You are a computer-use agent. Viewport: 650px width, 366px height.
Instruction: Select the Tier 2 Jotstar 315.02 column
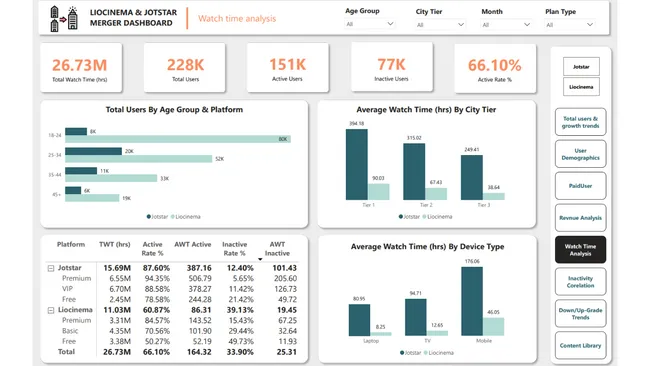(x=414, y=172)
